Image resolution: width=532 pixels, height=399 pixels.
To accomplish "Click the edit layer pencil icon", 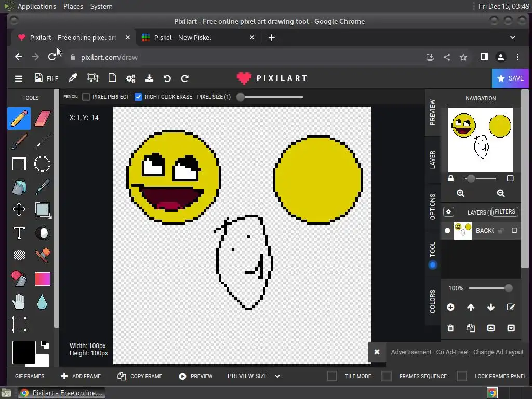I will click(x=511, y=308).
